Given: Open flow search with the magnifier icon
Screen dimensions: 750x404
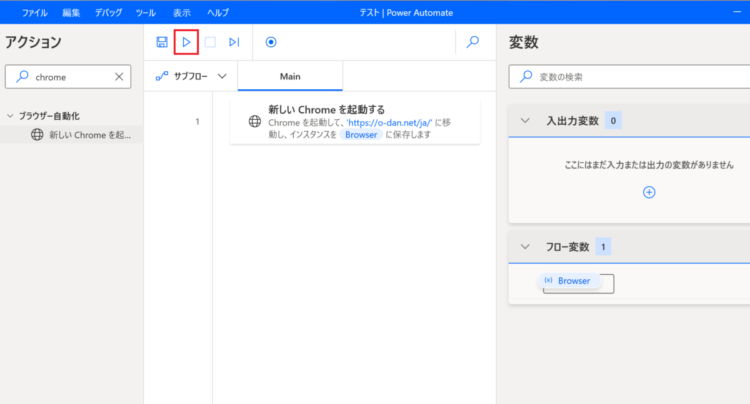Looking at the screenshot, I should (x=473, y=42).
